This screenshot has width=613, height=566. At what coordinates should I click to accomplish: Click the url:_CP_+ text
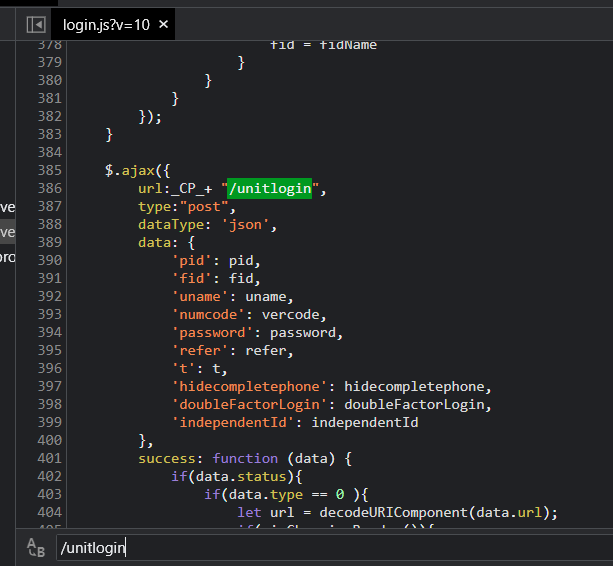click(175, 189)
